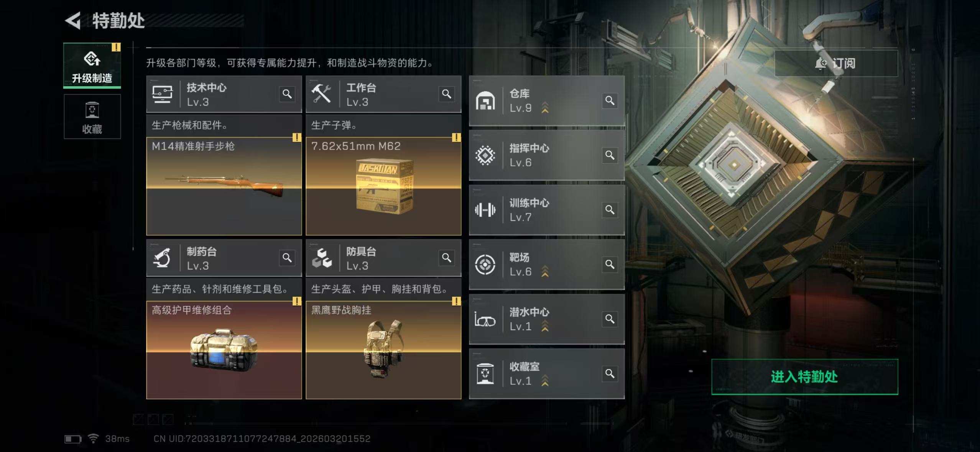The image size is (980, 452).
Task: Click the magnifier icon on 指挥中心
Action: tap(610, 155)
